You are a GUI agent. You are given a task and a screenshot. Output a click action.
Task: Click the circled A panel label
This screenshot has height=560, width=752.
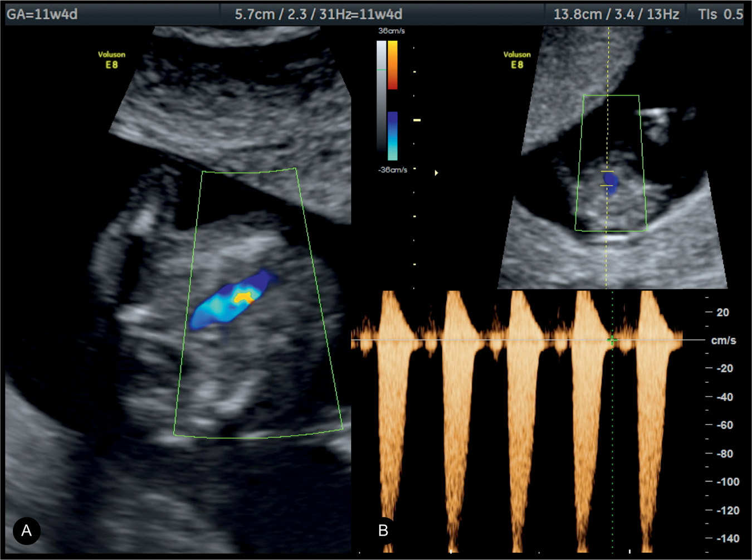click(26, 530)
